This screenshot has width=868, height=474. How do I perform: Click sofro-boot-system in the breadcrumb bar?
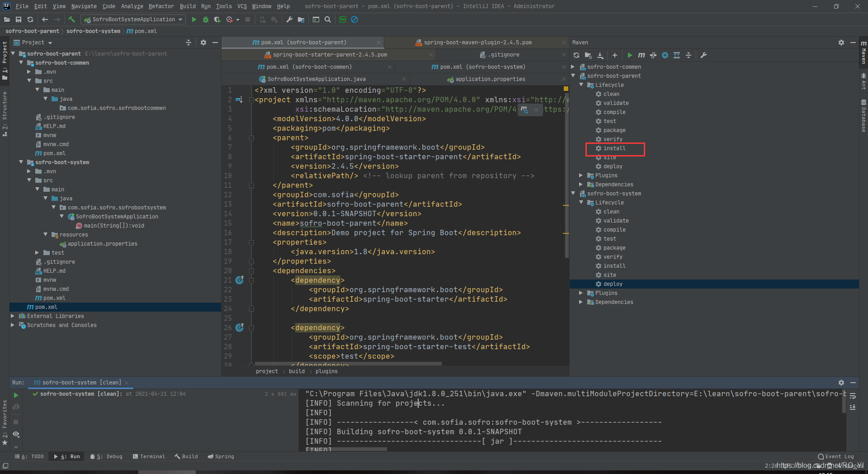tap(93, 31)
